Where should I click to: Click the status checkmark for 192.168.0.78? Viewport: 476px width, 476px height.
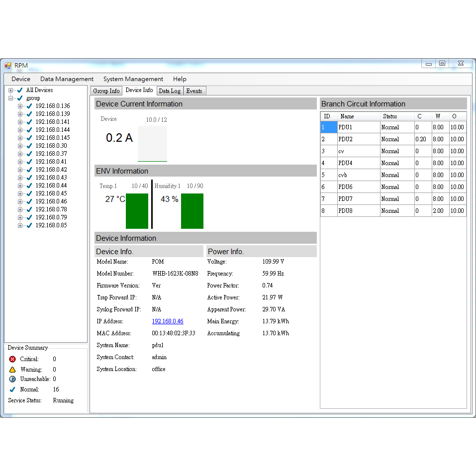tap(29, 209)
